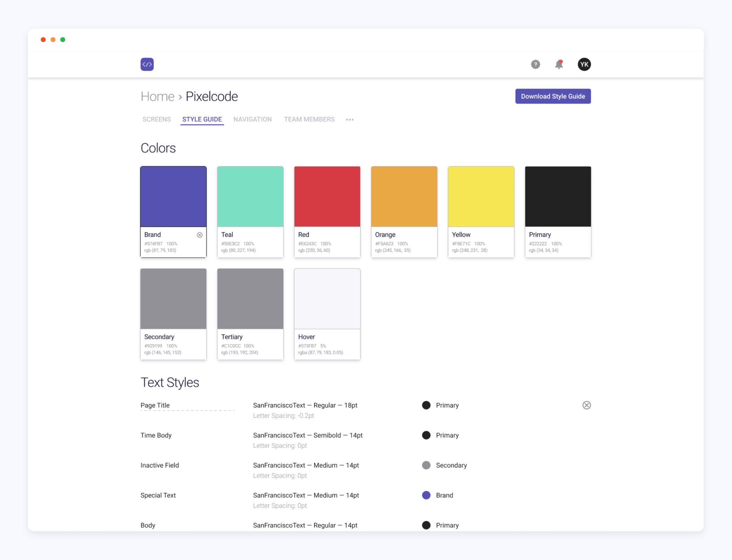
Task: Open the notifications bell icon
Action: [x=559, y=64]
